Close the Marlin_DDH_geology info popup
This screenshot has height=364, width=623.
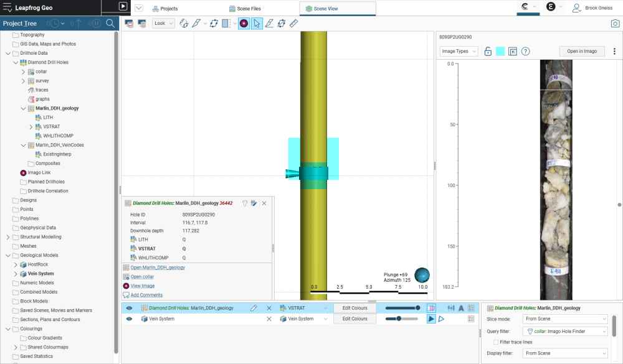[x=264, y=203]
